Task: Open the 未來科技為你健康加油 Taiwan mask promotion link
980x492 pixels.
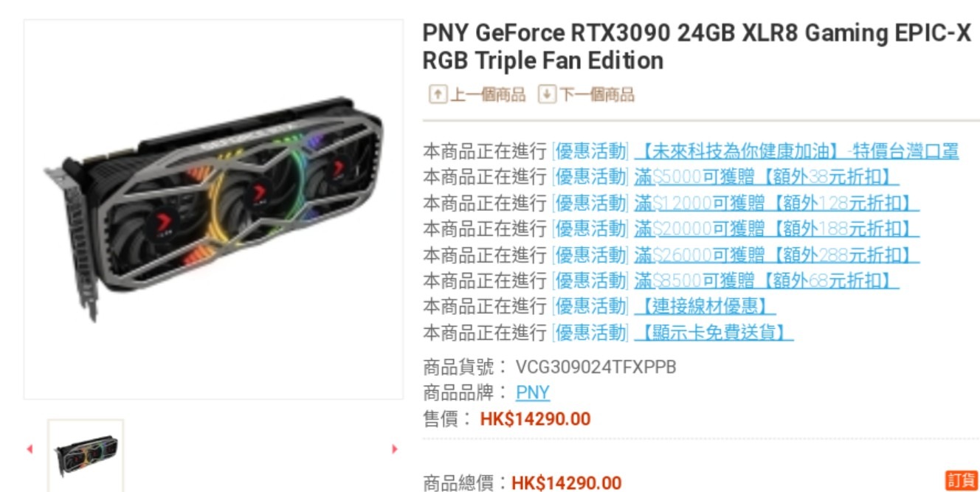Action: (x=796, y=151)
